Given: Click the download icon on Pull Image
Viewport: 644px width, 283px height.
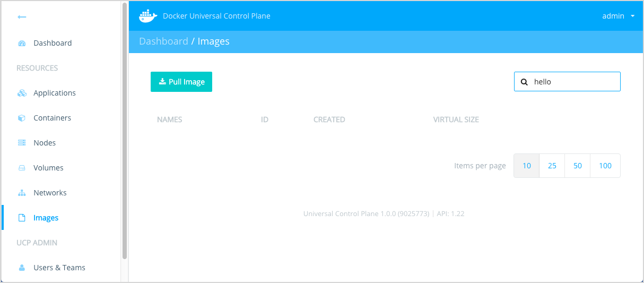Looking at the screenshot, I should [x=162, y=82].
